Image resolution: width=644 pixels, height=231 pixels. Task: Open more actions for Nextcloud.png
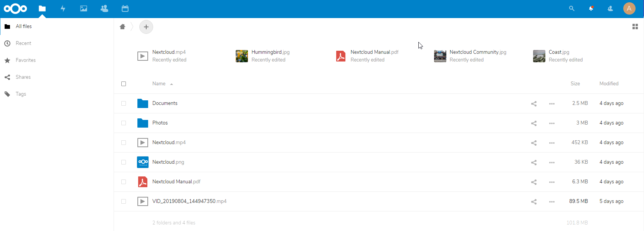552,163
